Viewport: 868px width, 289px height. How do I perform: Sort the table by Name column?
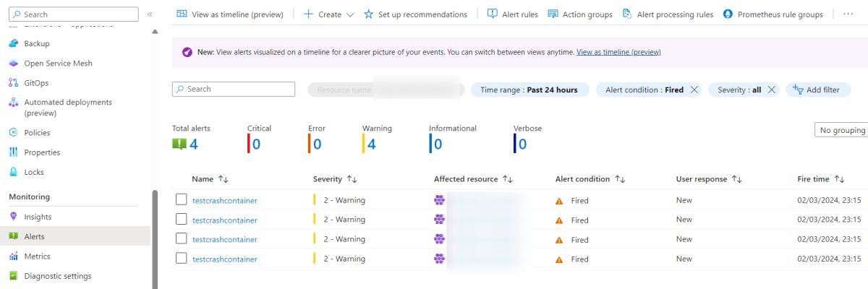(x=210, y=178)
